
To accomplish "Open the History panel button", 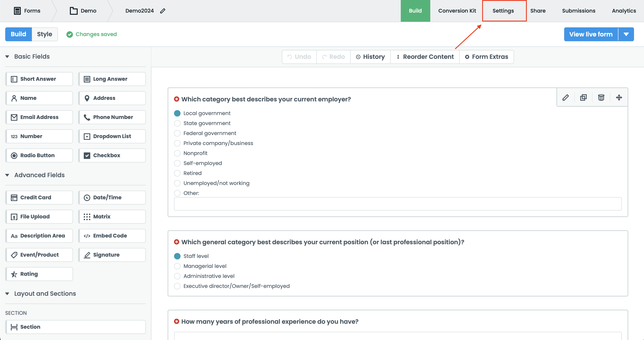I will pos(370,57).
